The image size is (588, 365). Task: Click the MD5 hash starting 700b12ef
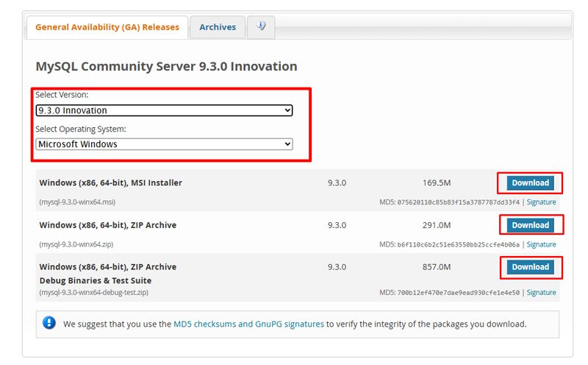pos(458,293)
